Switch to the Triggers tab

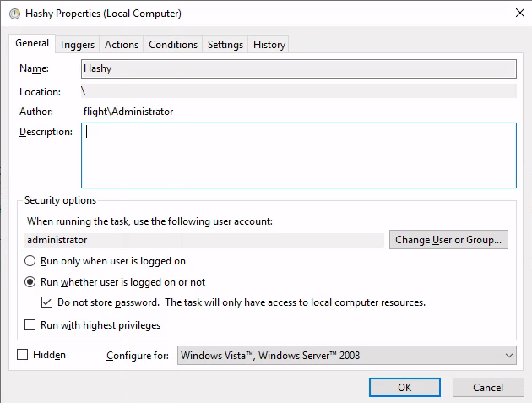click(77, 45)
